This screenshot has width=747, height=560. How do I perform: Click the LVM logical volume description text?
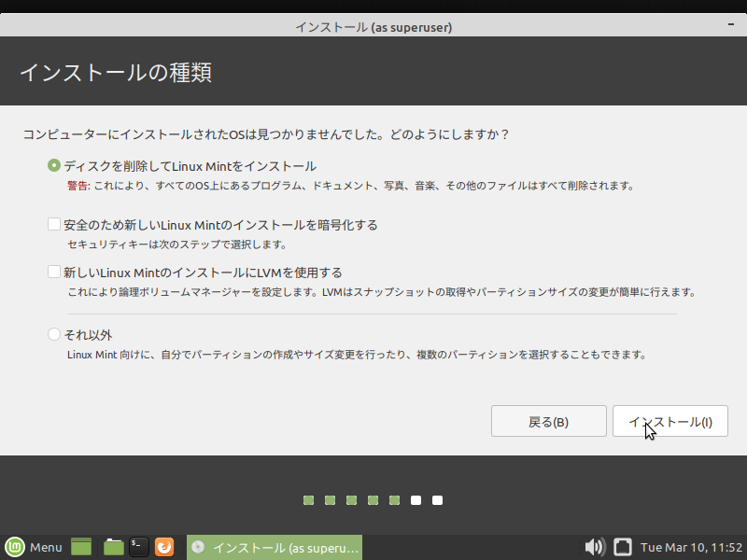coord(382,291)
